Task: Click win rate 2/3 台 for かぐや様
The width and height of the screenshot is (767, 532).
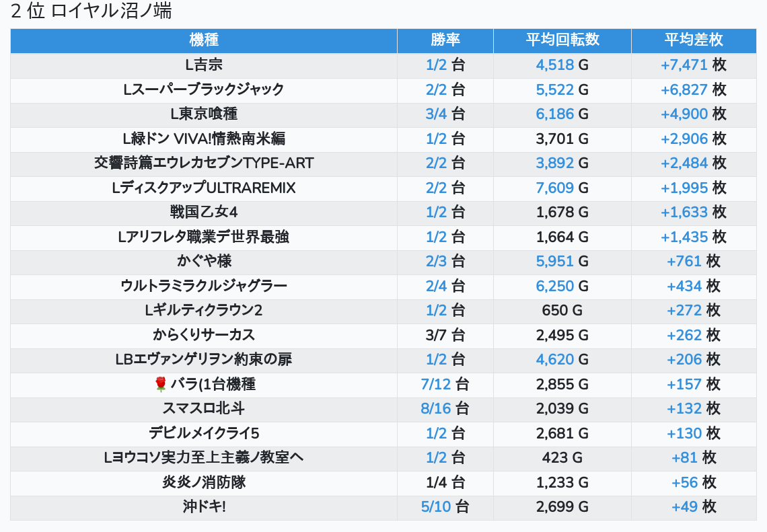Action: point(445,261)
